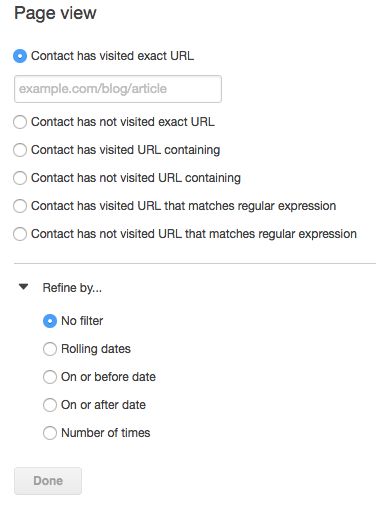Click the 'No filter' label text

[82, 321]
